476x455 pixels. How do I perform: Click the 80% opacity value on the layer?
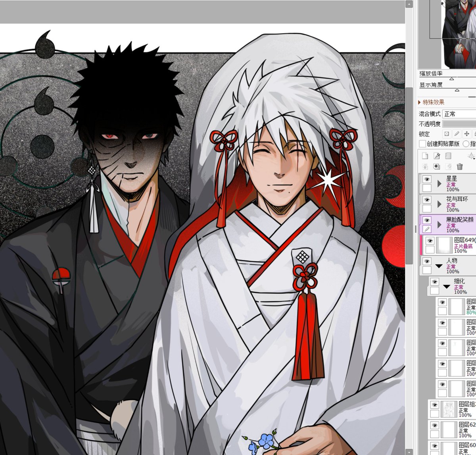tap(471, 312)
